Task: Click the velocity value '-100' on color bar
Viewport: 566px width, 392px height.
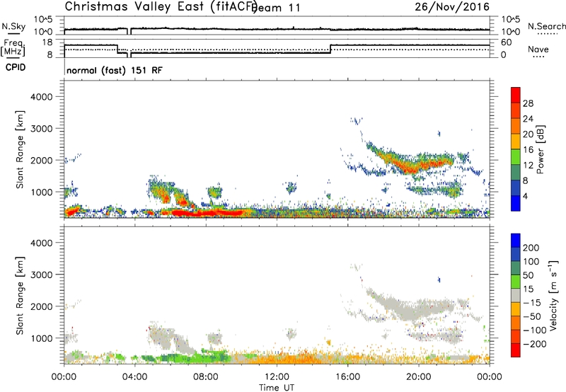Action: pyautogui.click(x=534, y=330)
